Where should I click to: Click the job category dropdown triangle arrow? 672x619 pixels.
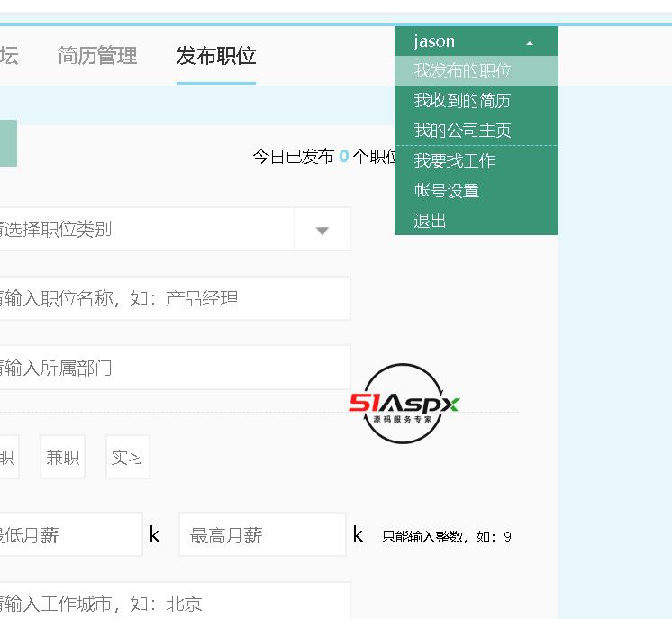pyautogui.click(x=322, y=230)
